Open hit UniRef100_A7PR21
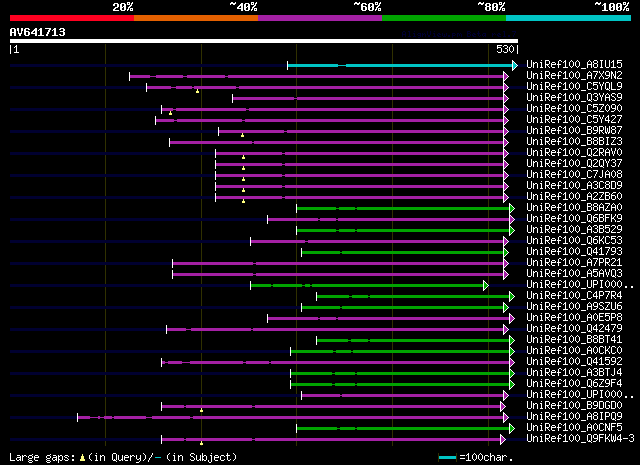The width and height of the screenshot is (640, 465). point(574,263)
